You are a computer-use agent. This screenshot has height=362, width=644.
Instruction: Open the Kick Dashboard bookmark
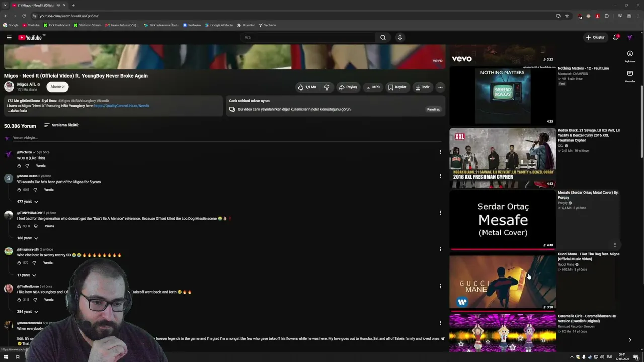56,25
